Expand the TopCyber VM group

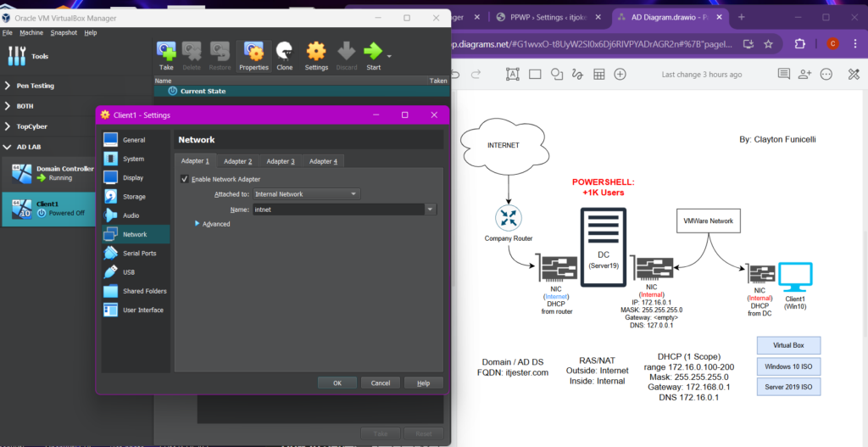pos(7,126)
